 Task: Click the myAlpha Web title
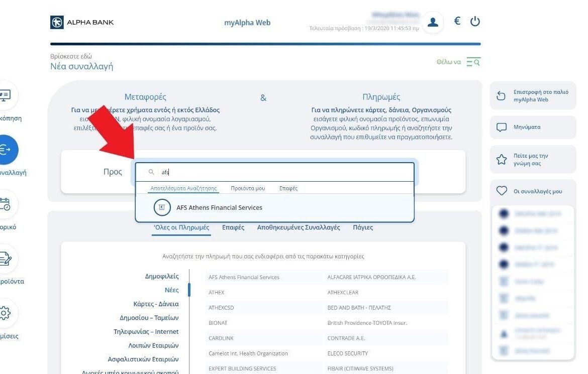247,23
